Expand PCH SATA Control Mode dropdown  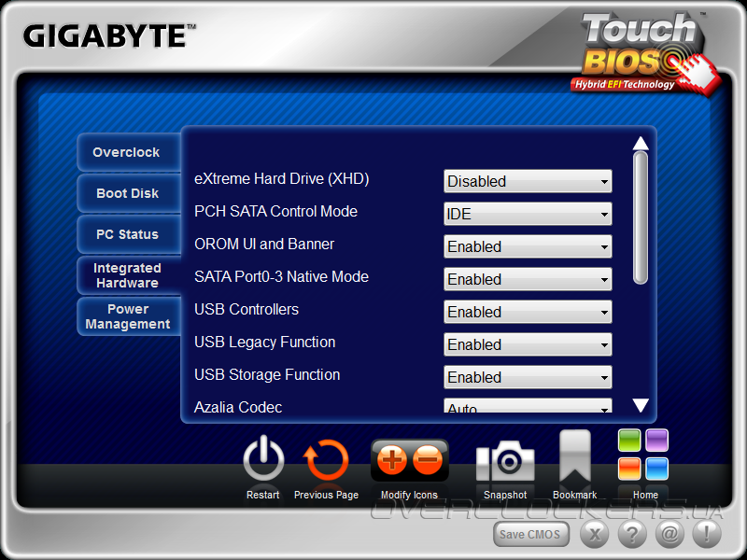tap(528, 214)
